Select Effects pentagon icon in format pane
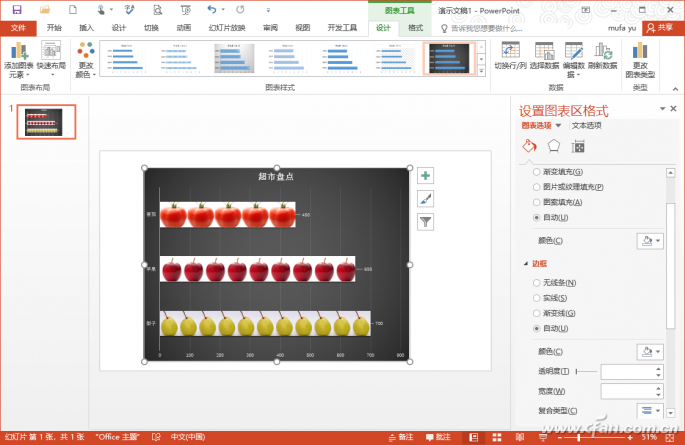The width and height of the screenshot is (685, 445). pyautogui.click(x=554, y=146)
